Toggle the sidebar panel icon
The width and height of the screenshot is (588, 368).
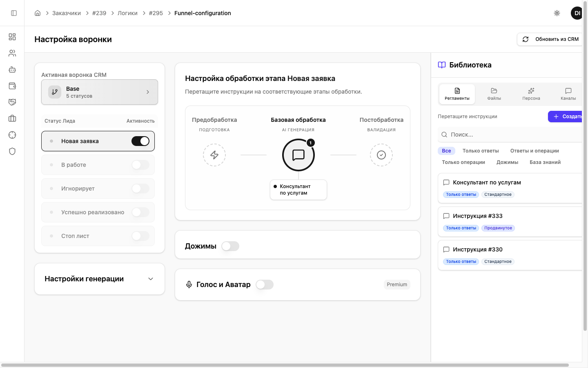pos(14,13)
